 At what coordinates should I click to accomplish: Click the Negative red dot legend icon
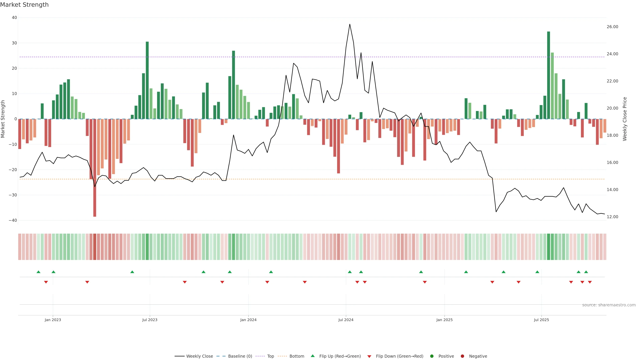pos(462,356)
